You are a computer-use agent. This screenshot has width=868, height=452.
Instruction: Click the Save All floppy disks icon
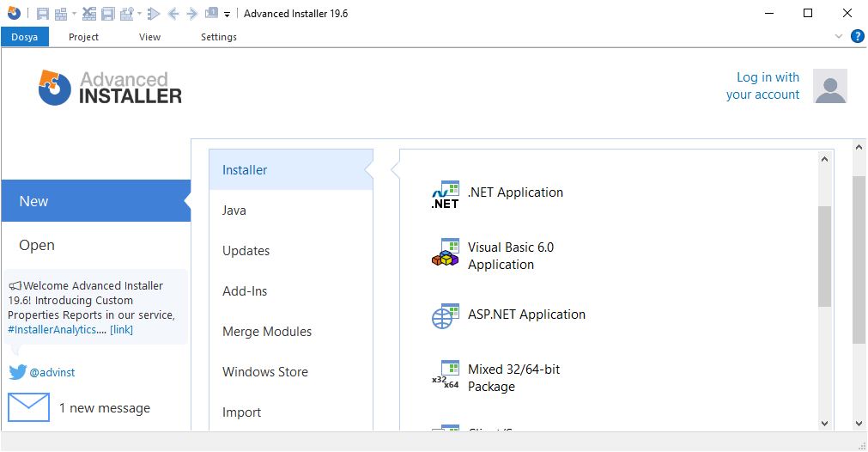(x=108, y=14)
